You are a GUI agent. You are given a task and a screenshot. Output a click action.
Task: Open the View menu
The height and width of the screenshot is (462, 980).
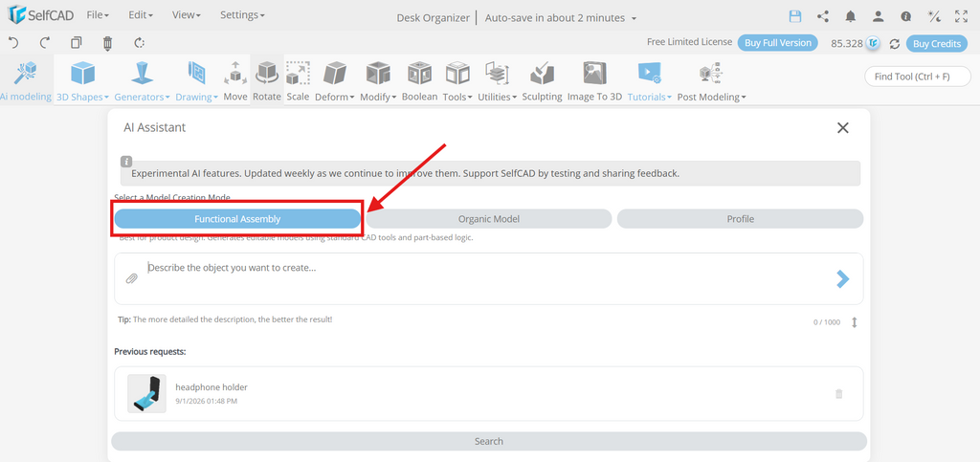tap(187, 15)
